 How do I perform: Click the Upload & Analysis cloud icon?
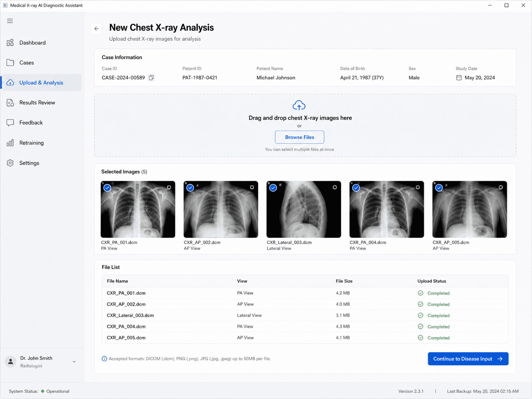click(x=10, y=83)
